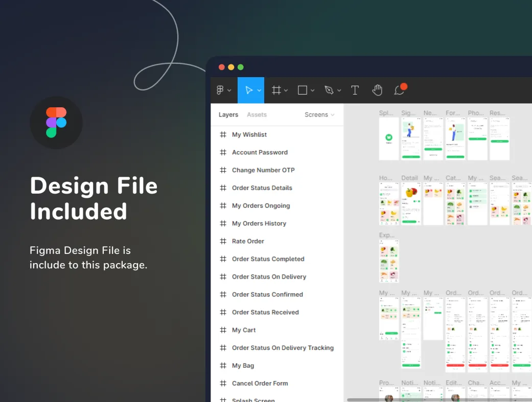Switch to the Assets tab
This screenshot has height=402, width=532.
(257, 115)
